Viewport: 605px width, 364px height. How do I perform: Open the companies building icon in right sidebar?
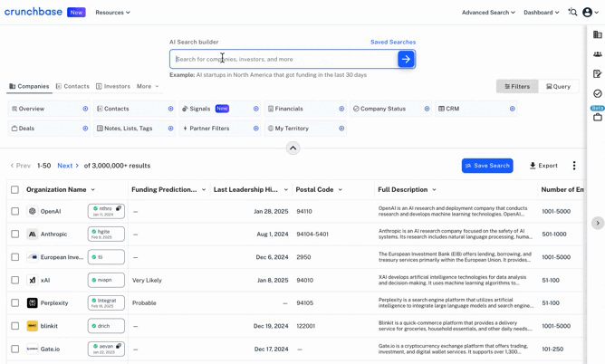click(597, 34)
